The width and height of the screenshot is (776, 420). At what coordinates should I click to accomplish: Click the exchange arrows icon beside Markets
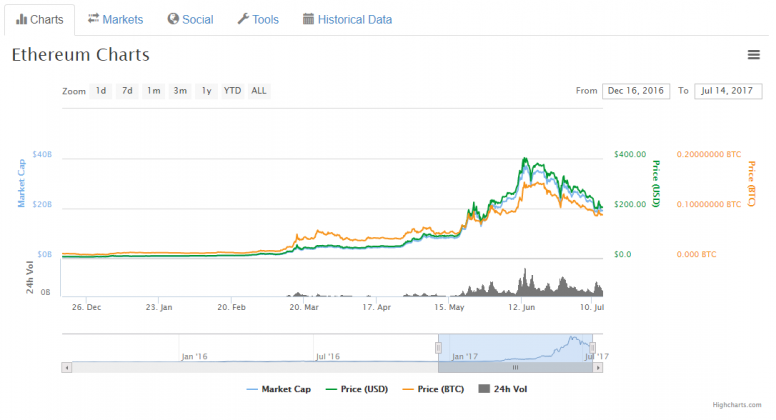(x=93, y=19)
